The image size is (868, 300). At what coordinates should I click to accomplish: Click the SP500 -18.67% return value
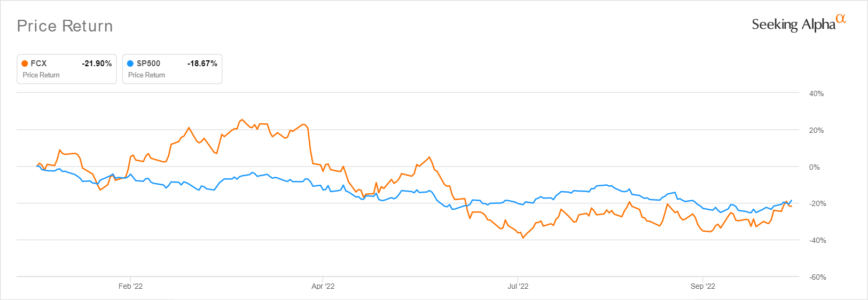202,64
